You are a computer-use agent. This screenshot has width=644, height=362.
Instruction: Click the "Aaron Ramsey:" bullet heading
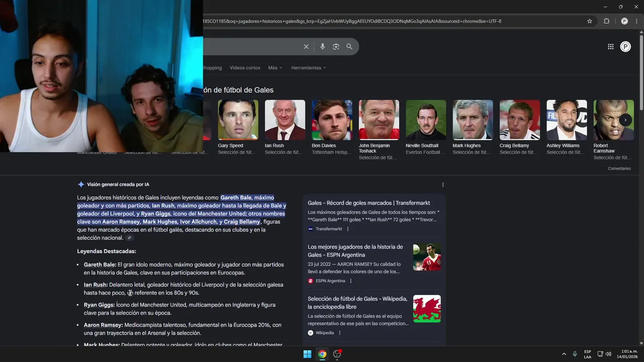pyautogui.click(x=103, y=325)
